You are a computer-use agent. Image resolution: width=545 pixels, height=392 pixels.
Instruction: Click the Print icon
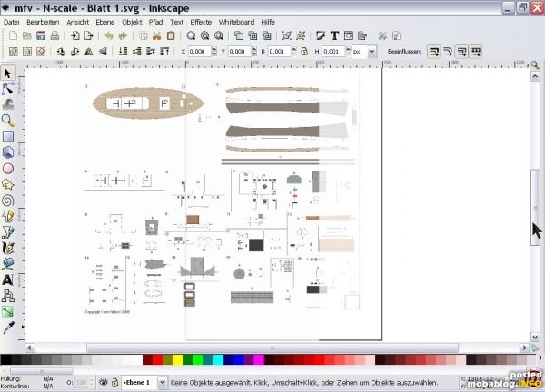click(54, 35)
